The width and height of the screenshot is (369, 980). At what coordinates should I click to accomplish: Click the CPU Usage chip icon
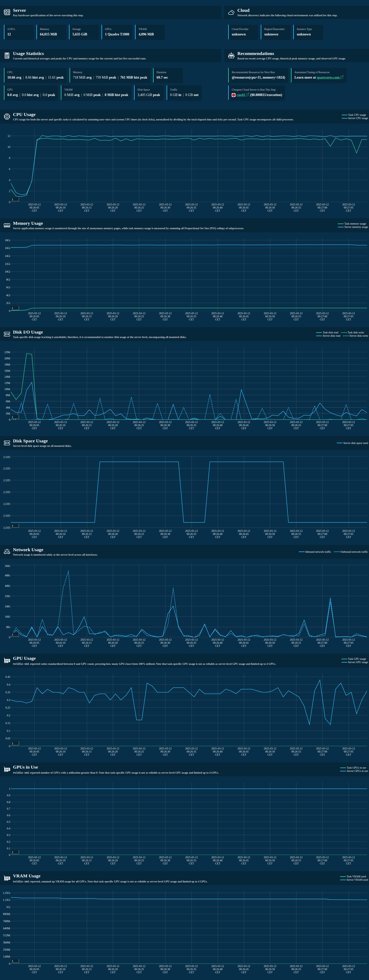tap(7, 116)
